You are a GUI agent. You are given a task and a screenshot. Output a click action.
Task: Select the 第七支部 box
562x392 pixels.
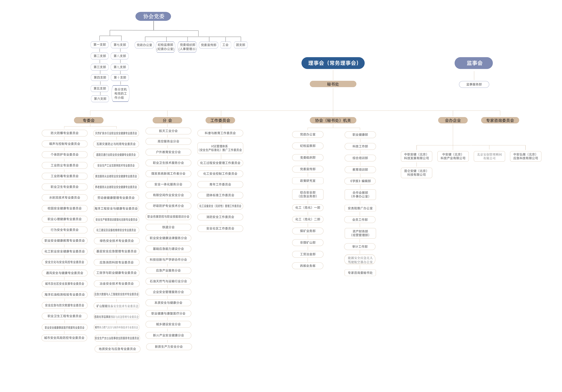tap(120, 45)
